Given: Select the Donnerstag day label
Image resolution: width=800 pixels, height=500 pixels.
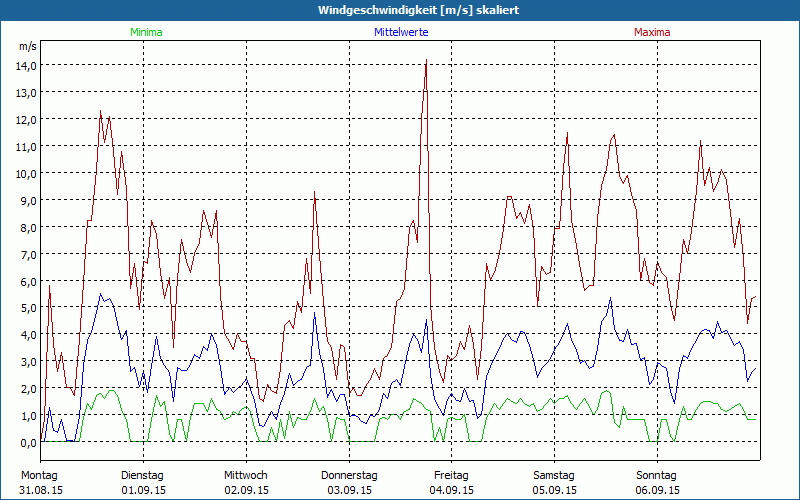Looking at the screenshot, I should pos(349,475).
